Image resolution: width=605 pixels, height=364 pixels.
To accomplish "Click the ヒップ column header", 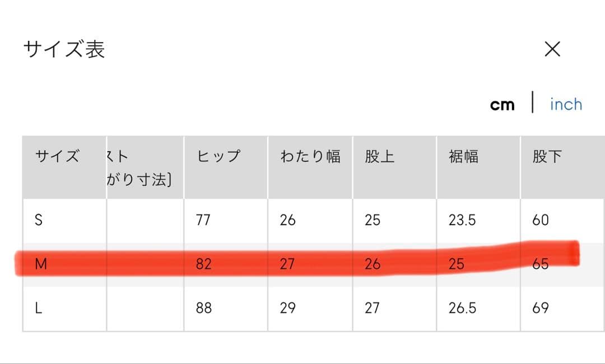I will [x=218, y=156].
